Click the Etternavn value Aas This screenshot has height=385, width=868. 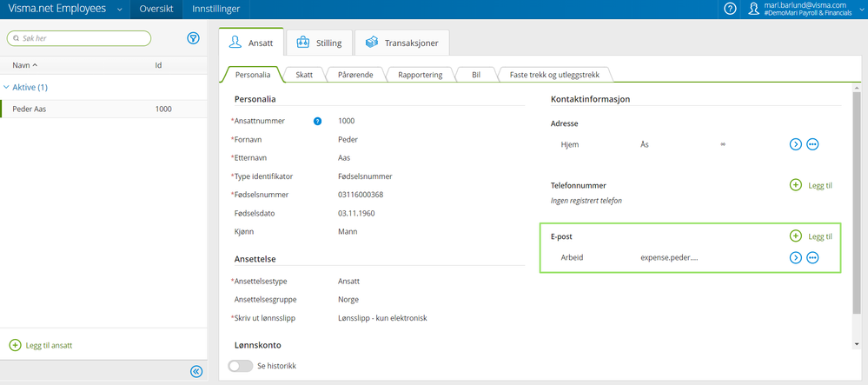(x=344, y=158)
